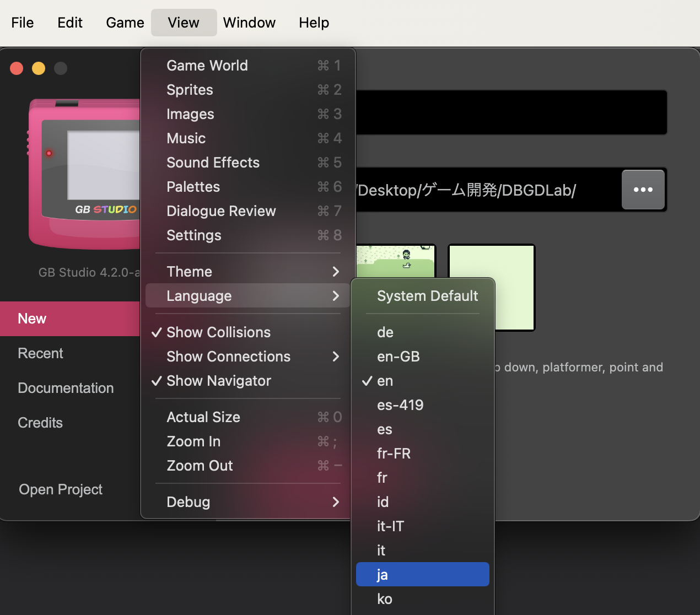700x615 pixels.
Task: Open the Edit menu
Action: (70, 23)
